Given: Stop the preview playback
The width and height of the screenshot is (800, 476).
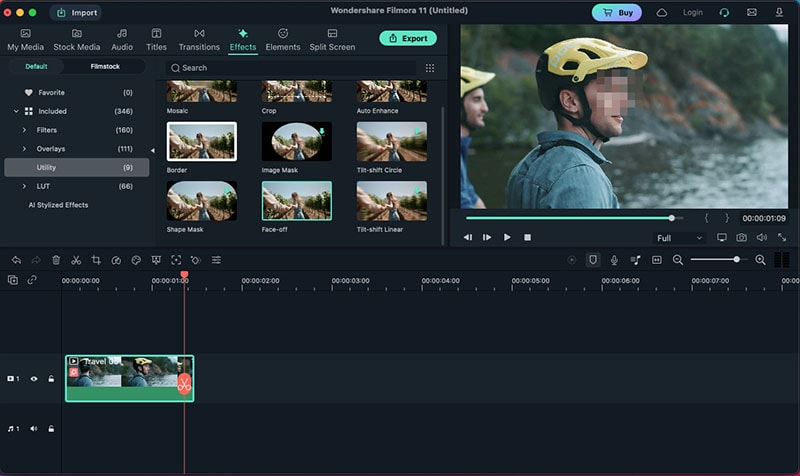Looking at the screenshot, I should pyautogui.click(x=528, y=237).
